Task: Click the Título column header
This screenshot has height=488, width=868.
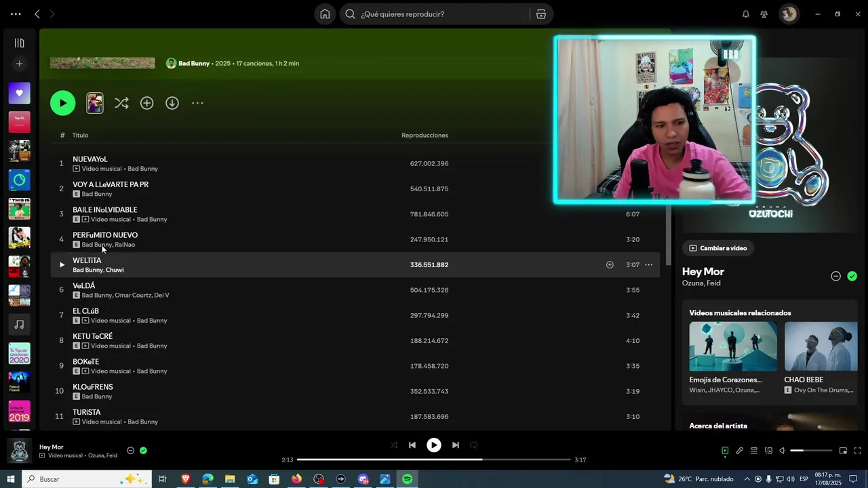Action: coord(80,135)
